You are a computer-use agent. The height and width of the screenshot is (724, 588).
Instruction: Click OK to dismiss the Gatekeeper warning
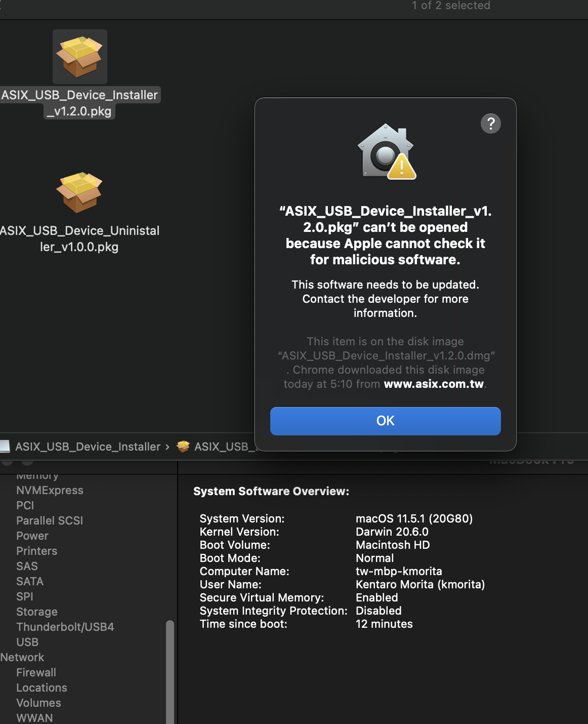(x=385, y=421)
